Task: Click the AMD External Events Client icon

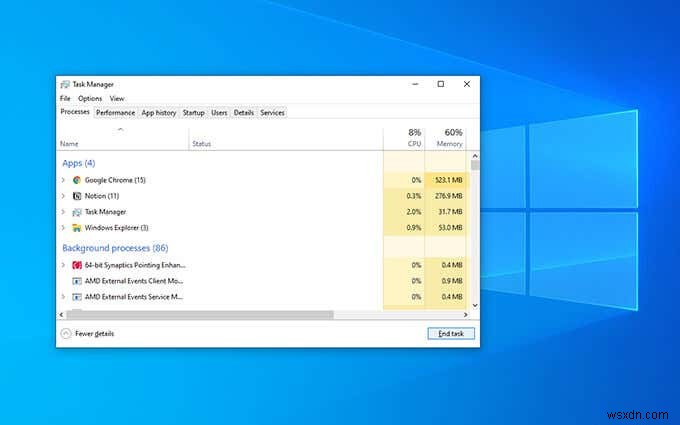Action: click(x=77, y=281)
